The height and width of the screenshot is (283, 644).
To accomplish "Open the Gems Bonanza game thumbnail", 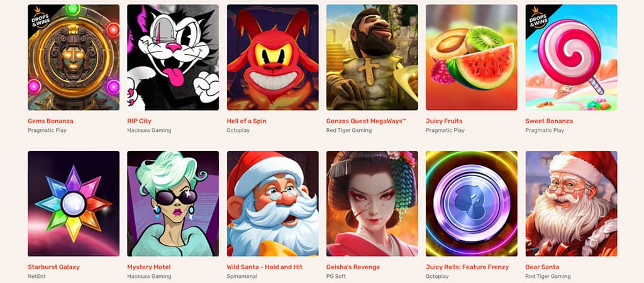I will [74, 57].
